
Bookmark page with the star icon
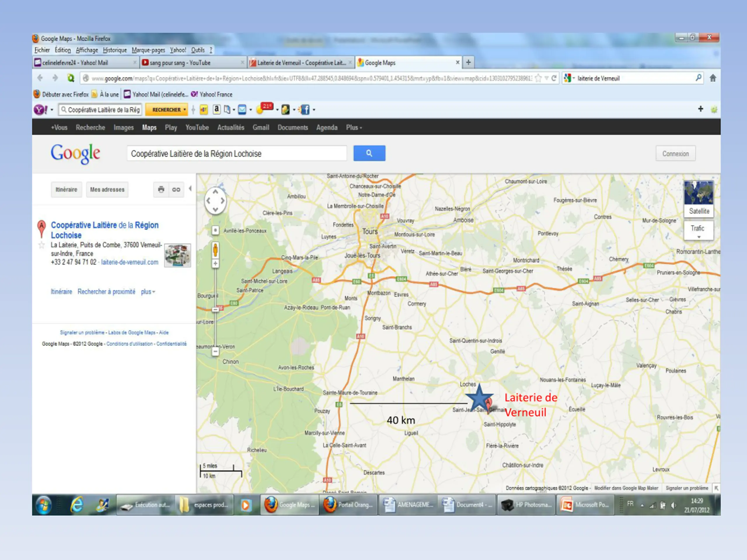[x=538, y=78]
